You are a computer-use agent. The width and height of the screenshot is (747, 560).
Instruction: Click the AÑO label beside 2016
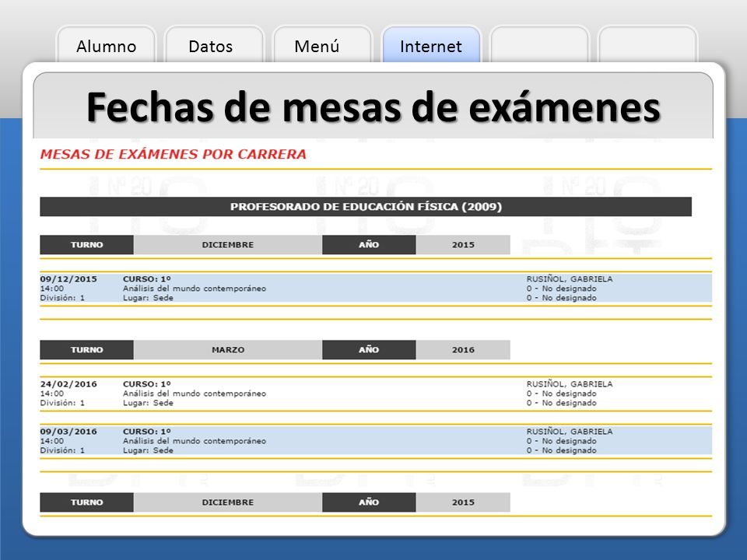click(369, 349)
